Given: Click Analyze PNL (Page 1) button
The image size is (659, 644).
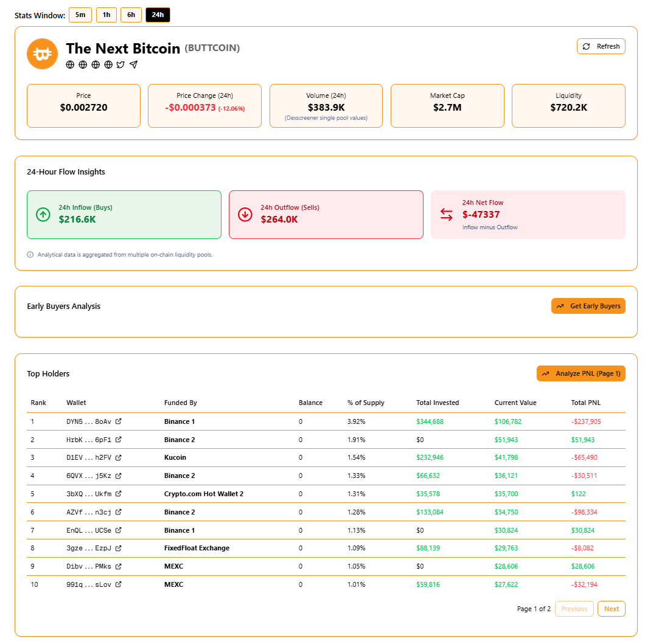Looking at the screenshot, I should click(581, 373).
